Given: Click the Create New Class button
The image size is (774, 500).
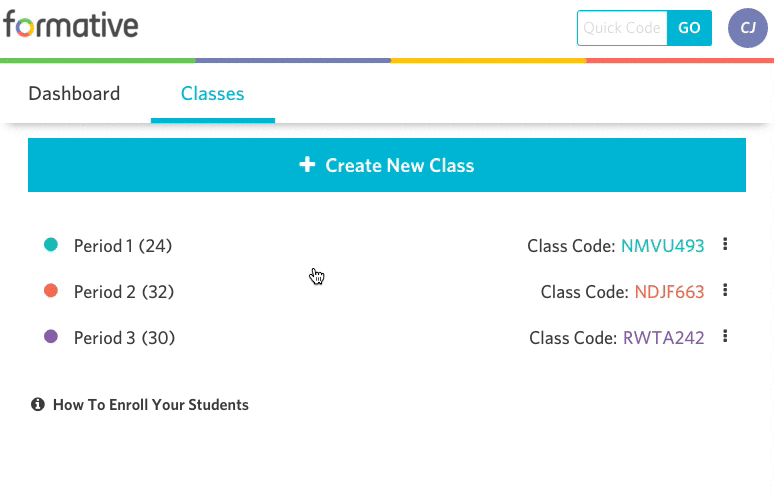Looking at the screenshot, I should [x=387, y=165].
